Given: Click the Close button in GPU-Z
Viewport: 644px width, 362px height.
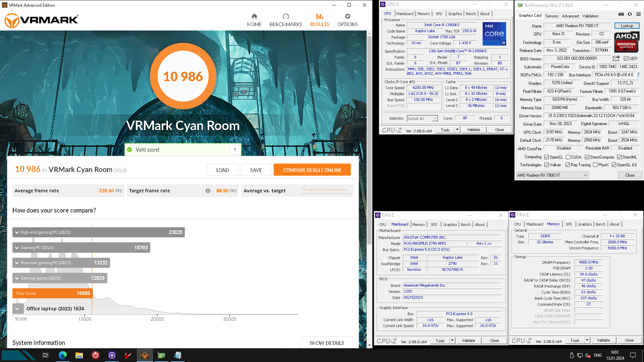Looking at the screenshot, I should (x=630, y=175).
